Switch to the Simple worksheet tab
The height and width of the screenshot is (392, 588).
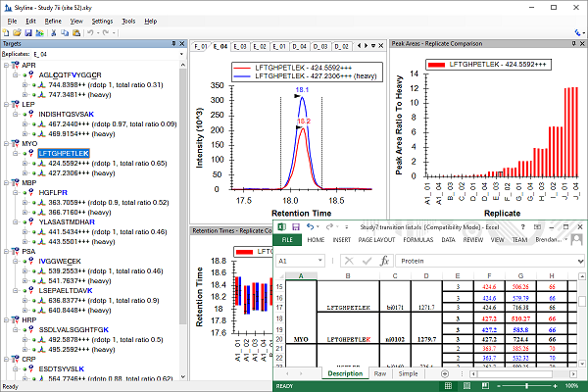point(408,373)
